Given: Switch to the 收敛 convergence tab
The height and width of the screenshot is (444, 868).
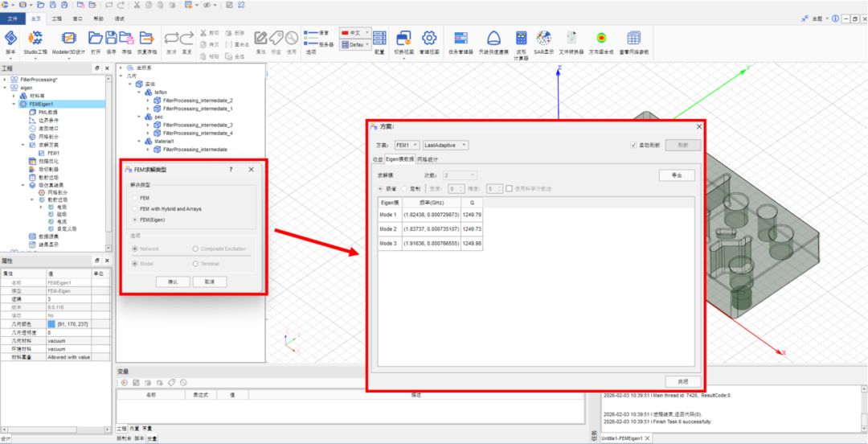Looking at the screenshot, I should tap(377, 159).
